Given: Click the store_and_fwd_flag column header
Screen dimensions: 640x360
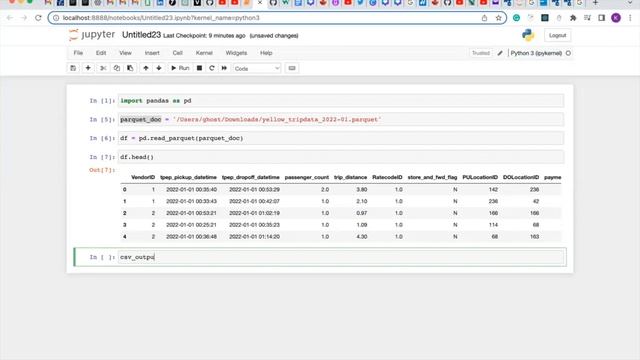Looking at the screenshot, I should click(432, 177).
